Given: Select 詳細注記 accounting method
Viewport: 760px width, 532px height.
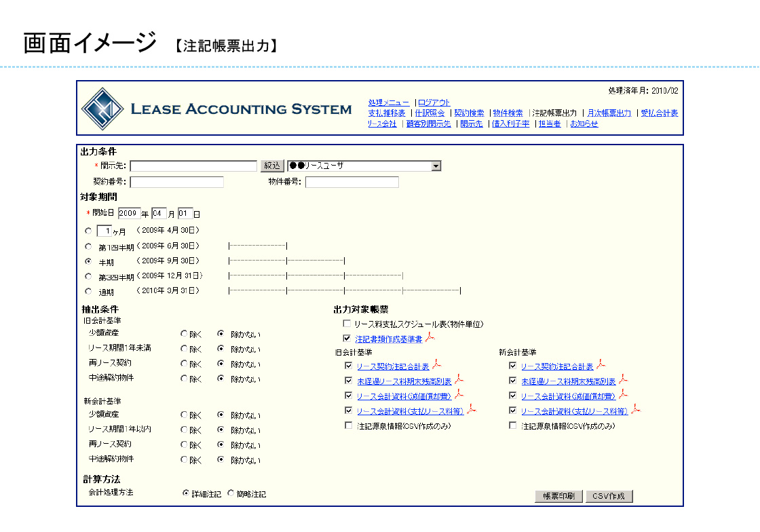Looking at the screenshot, I should coord(186,493).
